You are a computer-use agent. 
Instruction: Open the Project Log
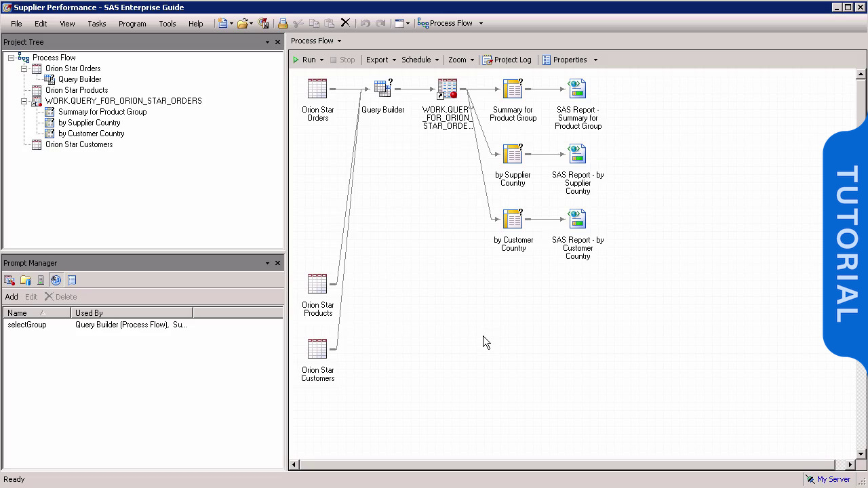click(507, 60)
